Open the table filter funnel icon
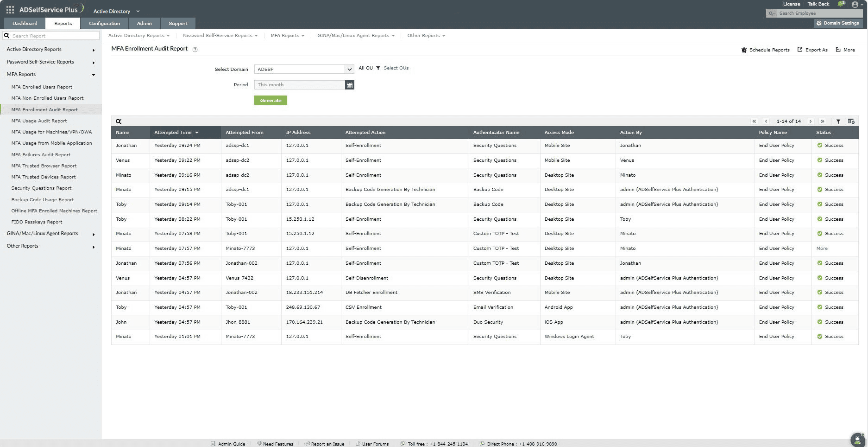The width and height of the screenshot is (868, 447). [838, 121]
